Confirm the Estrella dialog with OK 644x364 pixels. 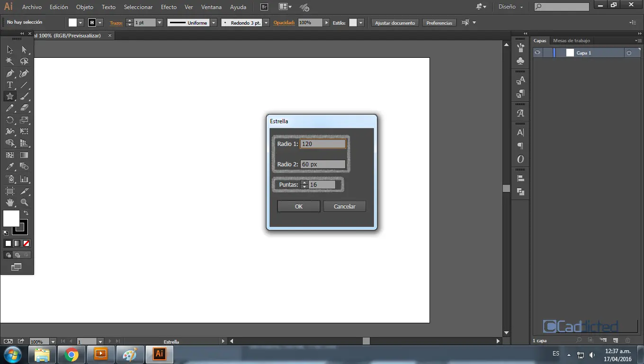point(298,207)
